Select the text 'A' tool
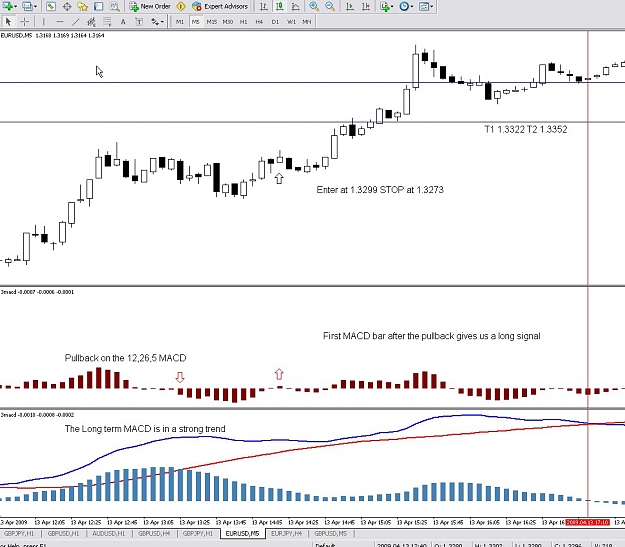 123,22
